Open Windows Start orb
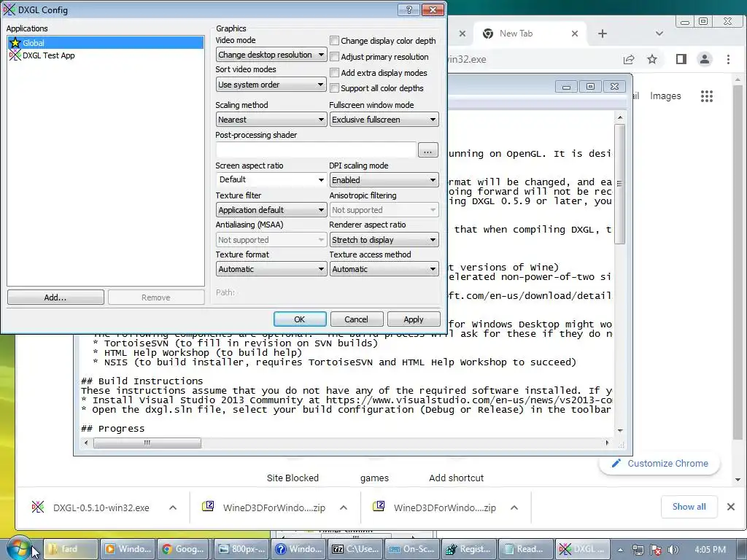Screen dimensions: 747x560 tap(18, 549)
